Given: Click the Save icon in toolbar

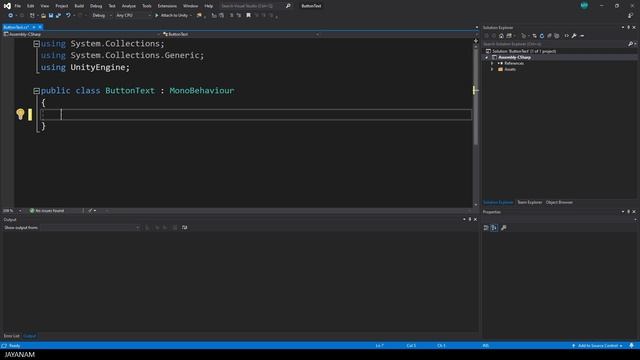Looking at the screenshot, I should (51, 16).
